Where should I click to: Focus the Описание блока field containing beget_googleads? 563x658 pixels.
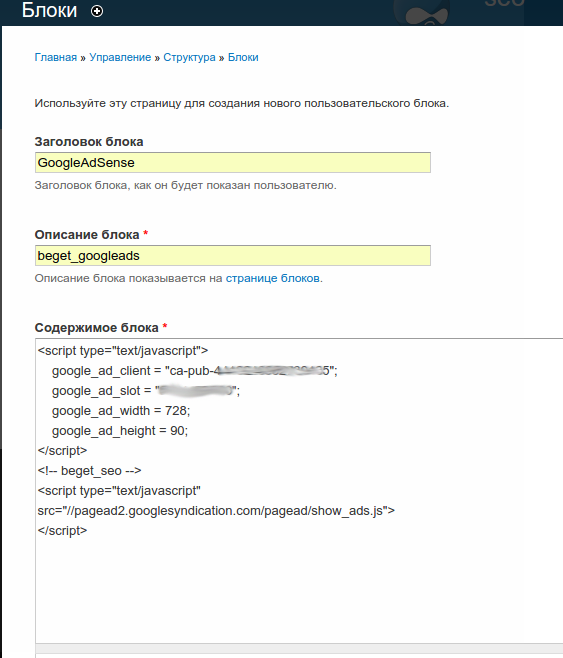point(233,256)
